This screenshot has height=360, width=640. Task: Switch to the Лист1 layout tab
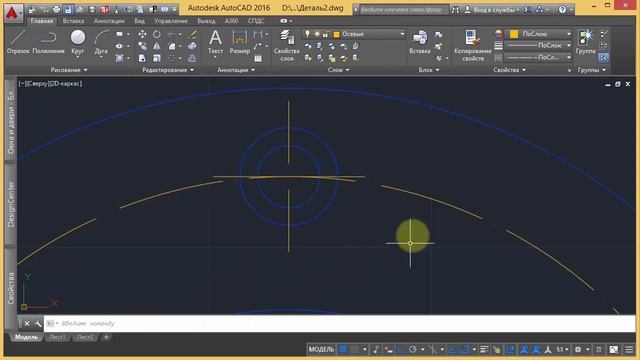click(57, 337)
